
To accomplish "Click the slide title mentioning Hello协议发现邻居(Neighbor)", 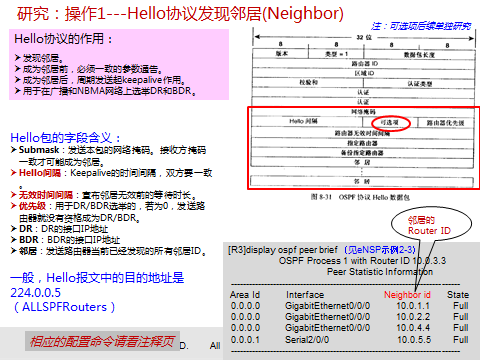I will click(180, 14).
